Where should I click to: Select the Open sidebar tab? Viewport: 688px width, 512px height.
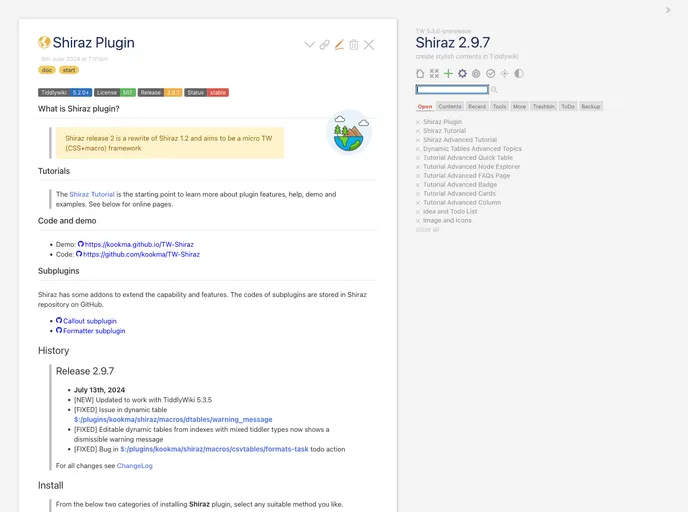click(x=425, y=107)
